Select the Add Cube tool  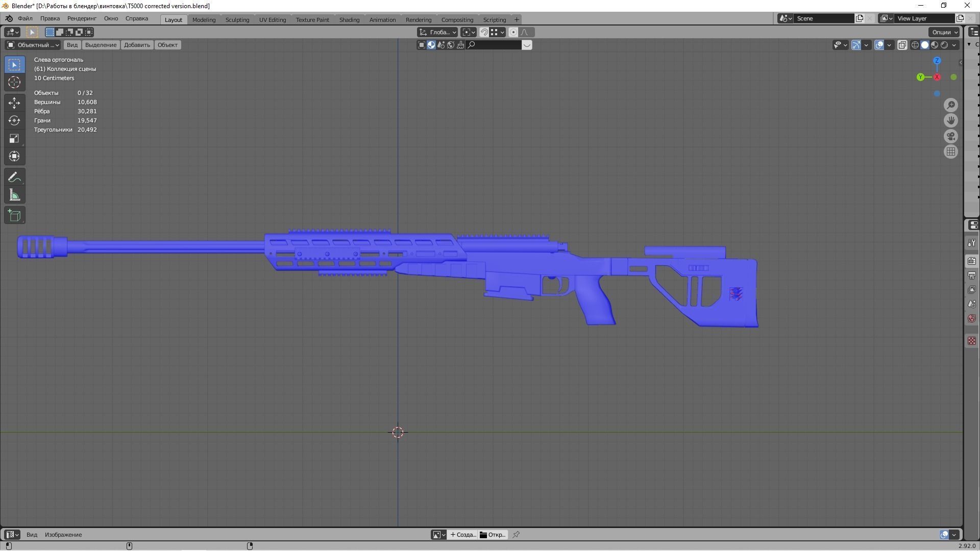pos(14,215)
